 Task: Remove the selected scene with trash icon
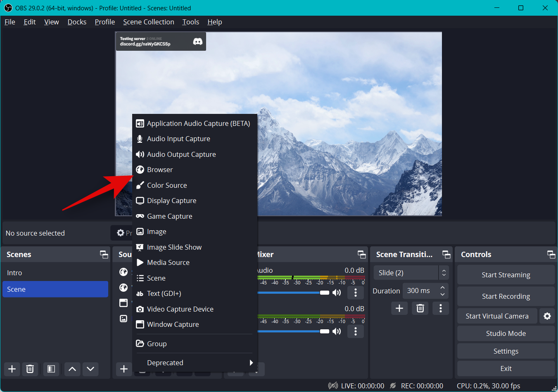30,369
